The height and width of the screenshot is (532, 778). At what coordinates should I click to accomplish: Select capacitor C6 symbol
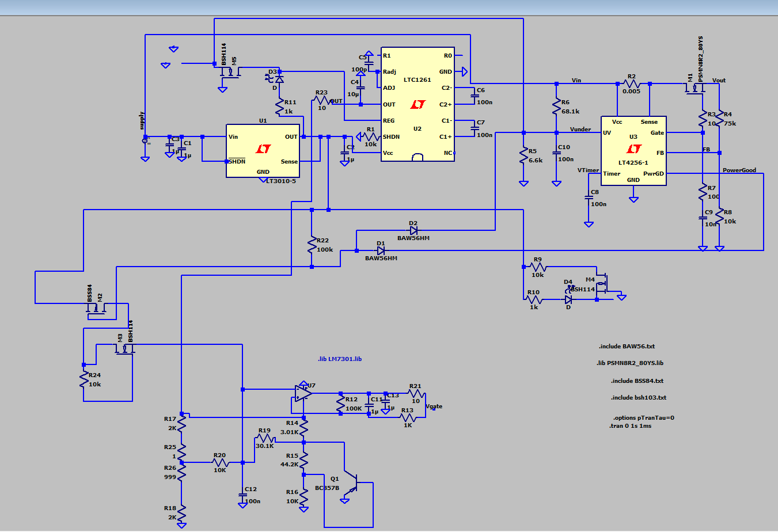click(475, 96)
